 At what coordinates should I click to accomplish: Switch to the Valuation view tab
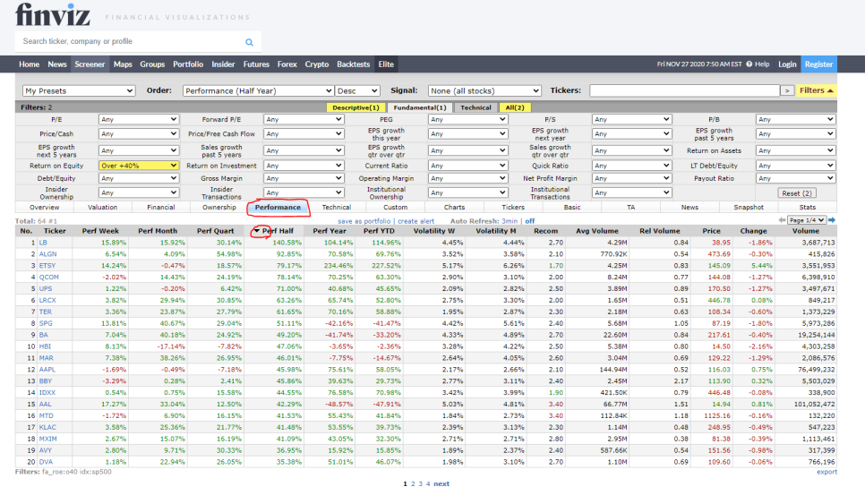coord(103,208)
